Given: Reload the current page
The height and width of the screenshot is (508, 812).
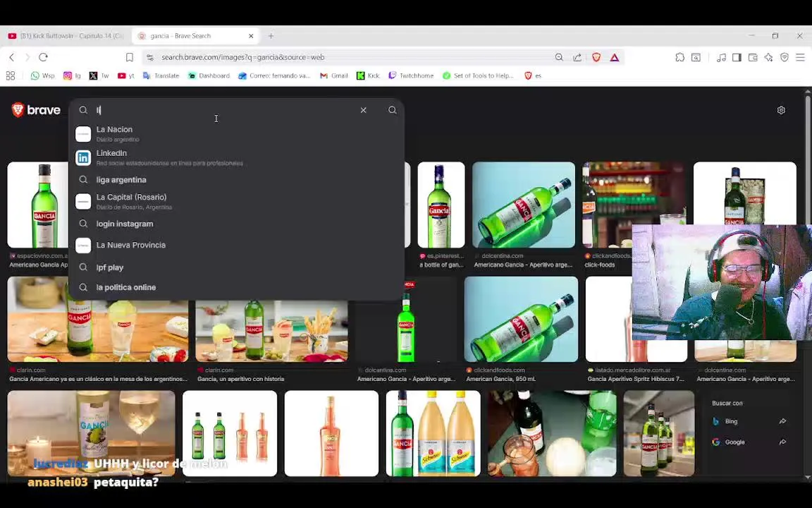Looking at the screenshot, I should [x=44, y=57].
